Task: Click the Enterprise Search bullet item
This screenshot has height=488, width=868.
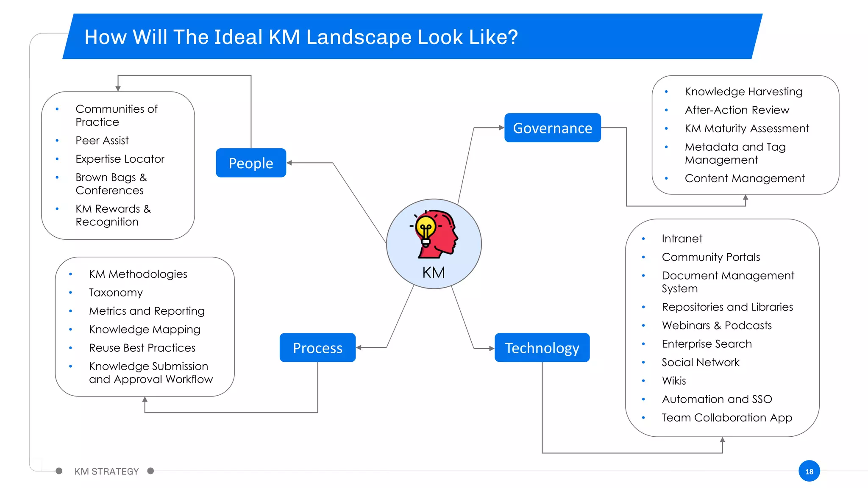Action: point(707,344)
